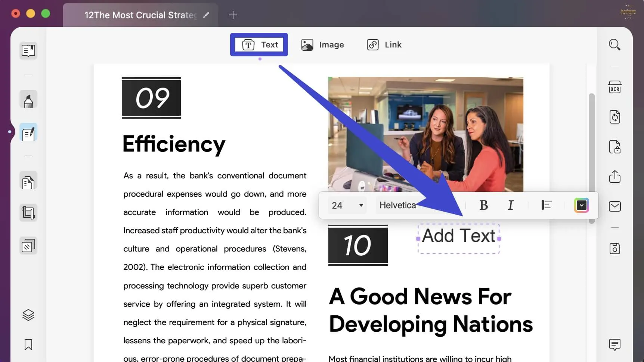
Task: Open the bookmarks panel
Action: pyautogui.click(x=28, y=344)
